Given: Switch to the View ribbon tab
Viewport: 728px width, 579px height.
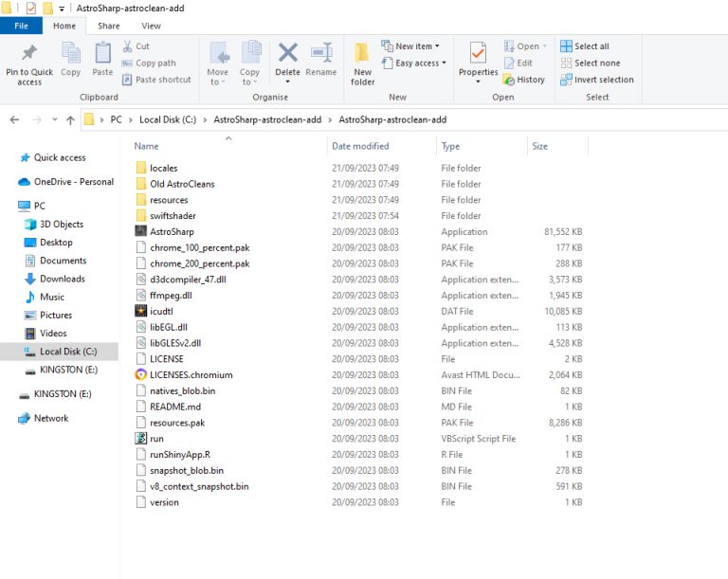Looking at the screenshot, I should point(151,26).
